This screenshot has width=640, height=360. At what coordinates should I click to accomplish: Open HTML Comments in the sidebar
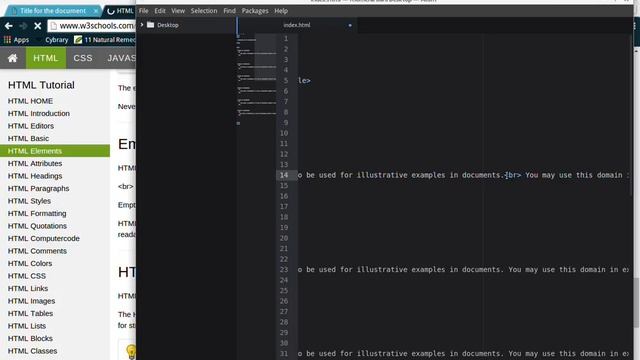[37, 251]
